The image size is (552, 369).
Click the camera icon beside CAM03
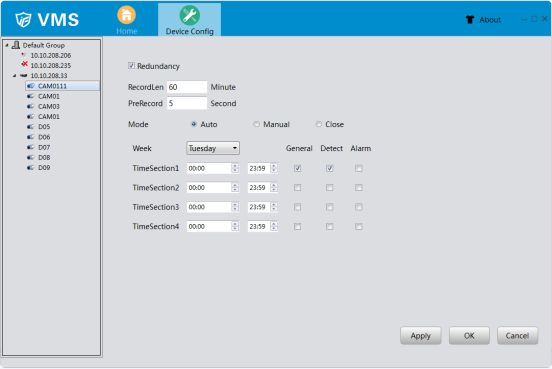click(31, 106)
